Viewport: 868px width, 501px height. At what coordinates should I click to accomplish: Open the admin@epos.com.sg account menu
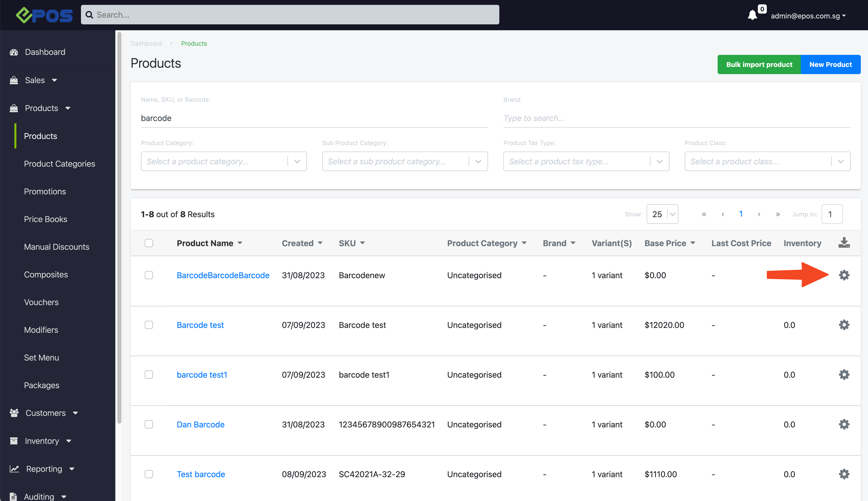tap(808, 16)
